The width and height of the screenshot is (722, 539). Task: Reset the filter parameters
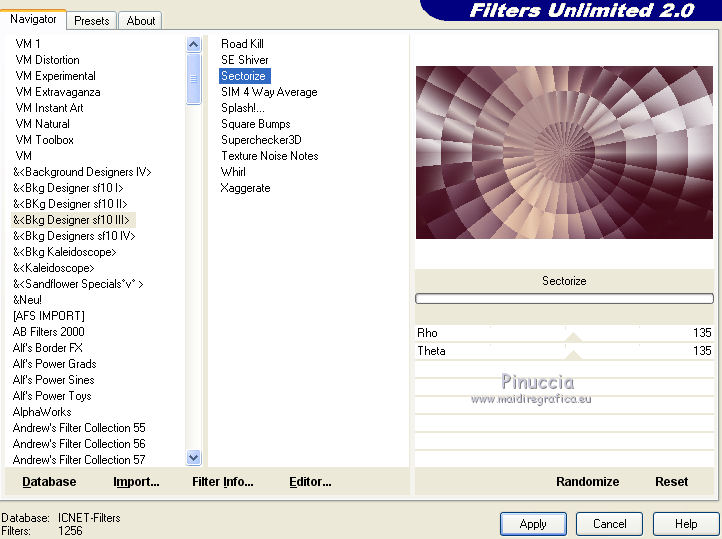tap(671, 481)
